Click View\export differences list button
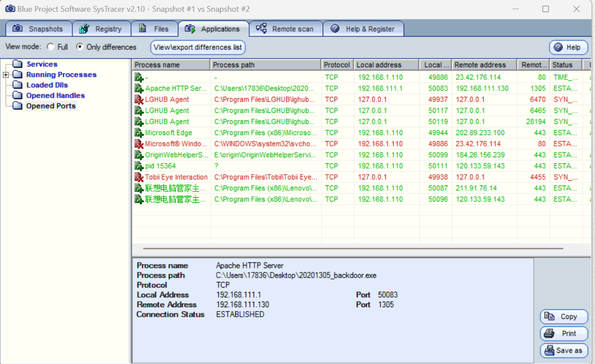The height and width of the screenshot is (364, 595). coord(198,47)
